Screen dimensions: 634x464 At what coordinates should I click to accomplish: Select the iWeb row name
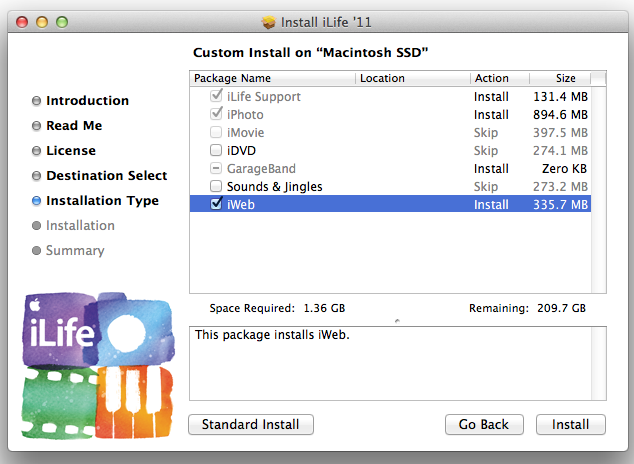click(241, 205)
